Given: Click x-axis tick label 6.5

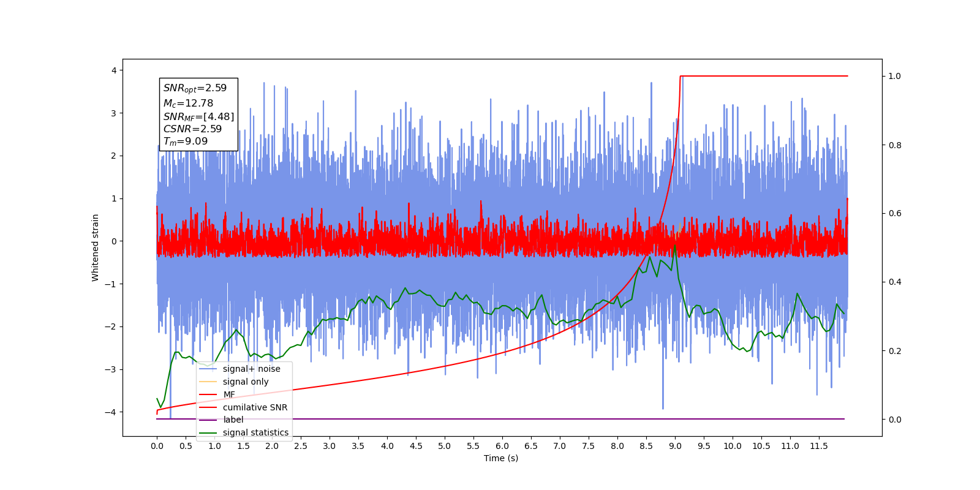Looking at the screenshot, I should [531, 446].
